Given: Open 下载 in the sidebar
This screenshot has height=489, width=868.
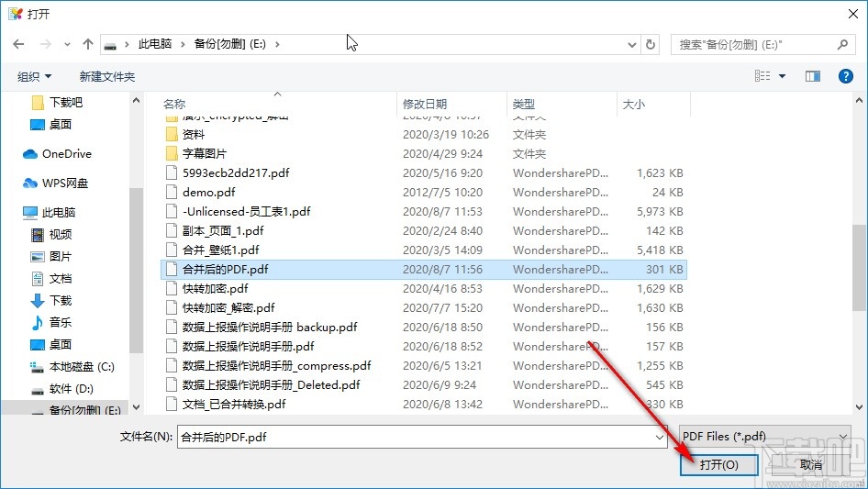Looking at the screenshot, I should point(51,301).
